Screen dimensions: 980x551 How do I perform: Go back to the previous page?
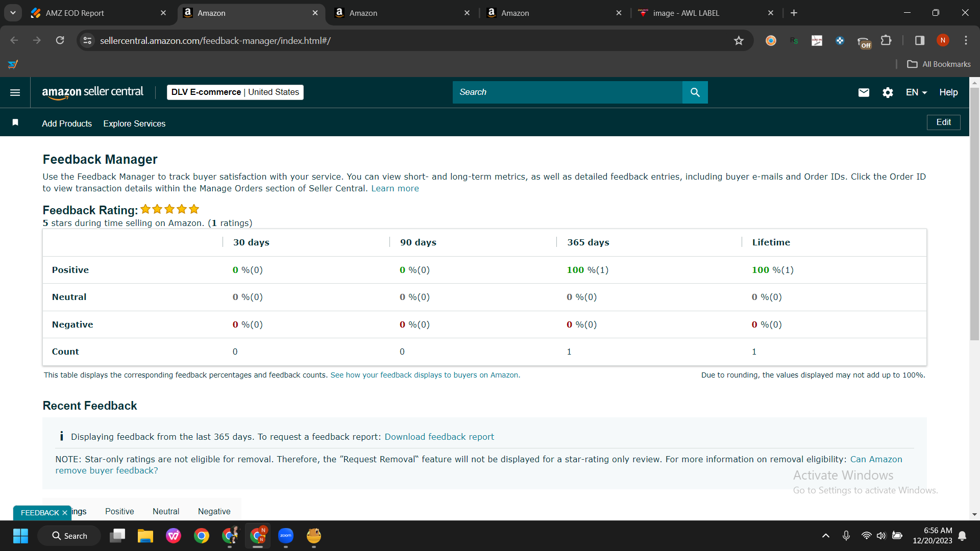[x=14, y=40]
